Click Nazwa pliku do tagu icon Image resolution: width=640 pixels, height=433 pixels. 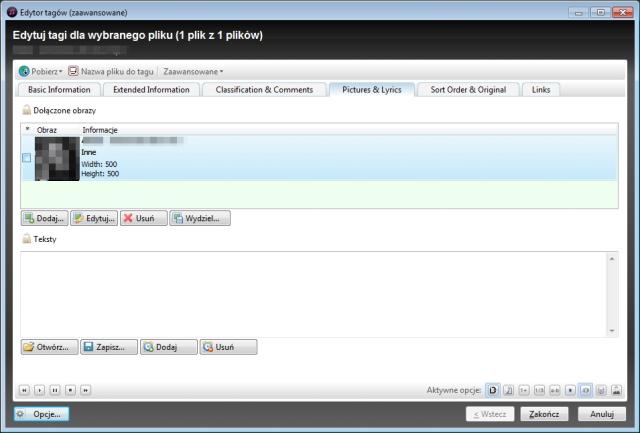[x=73, y=71]
